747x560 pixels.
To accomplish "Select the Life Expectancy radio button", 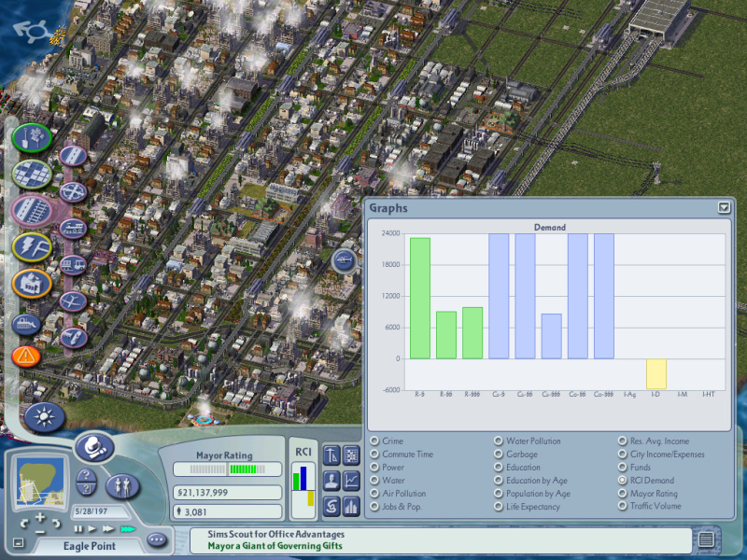I will (499, 507).
